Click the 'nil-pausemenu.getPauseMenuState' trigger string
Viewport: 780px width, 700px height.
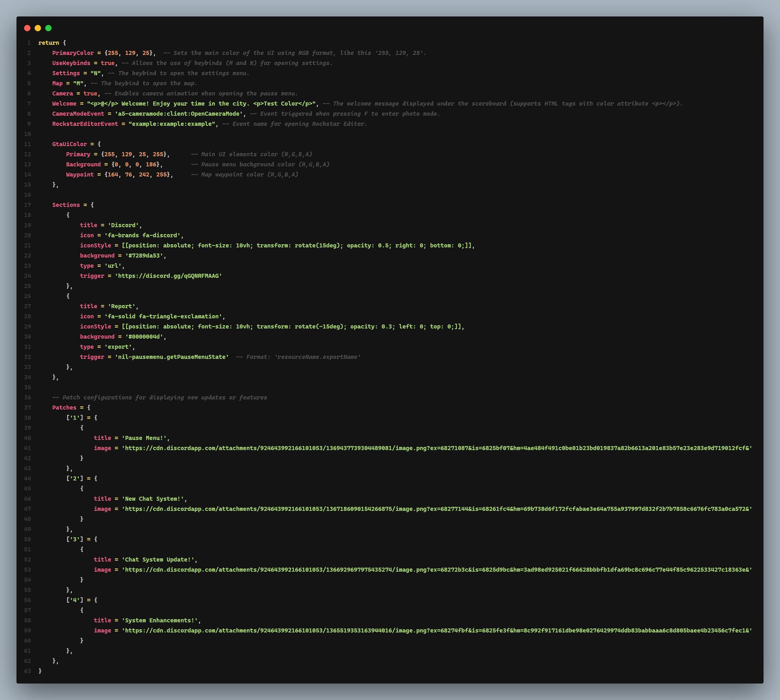(x=171, y=357)
